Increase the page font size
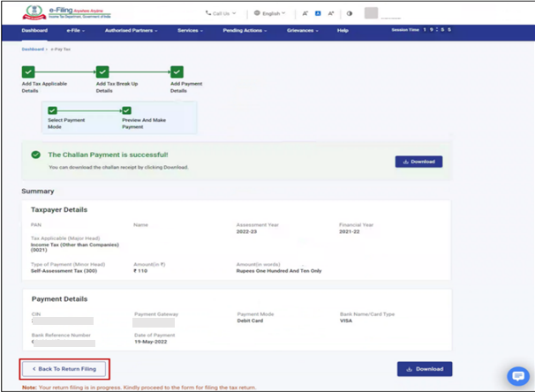Screen dimensions: 535x392 pyautogui.click(x=331, y=14)
